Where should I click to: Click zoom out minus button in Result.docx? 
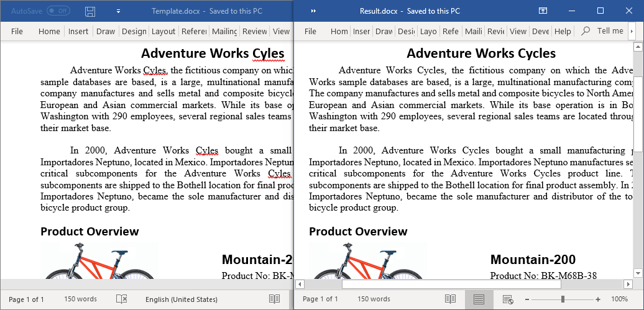click(x=527, y=299)
